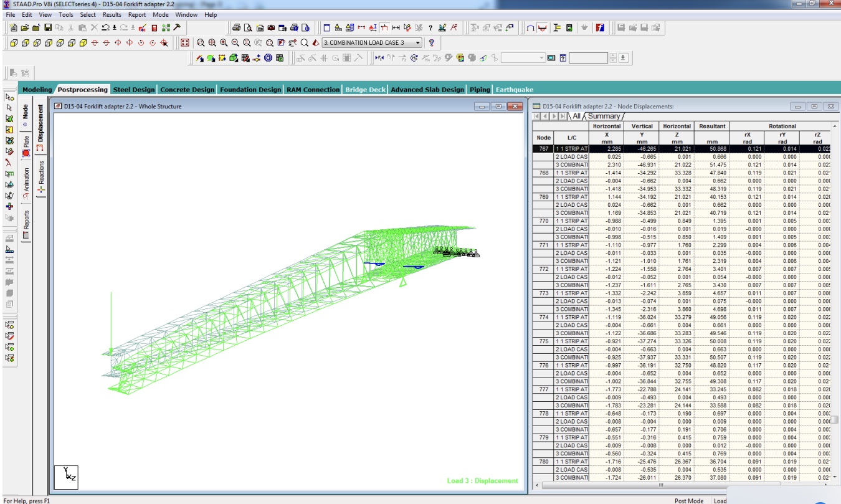Open the Results menu
The height and width of the screenshot is (504, 841).
point(112,14)
